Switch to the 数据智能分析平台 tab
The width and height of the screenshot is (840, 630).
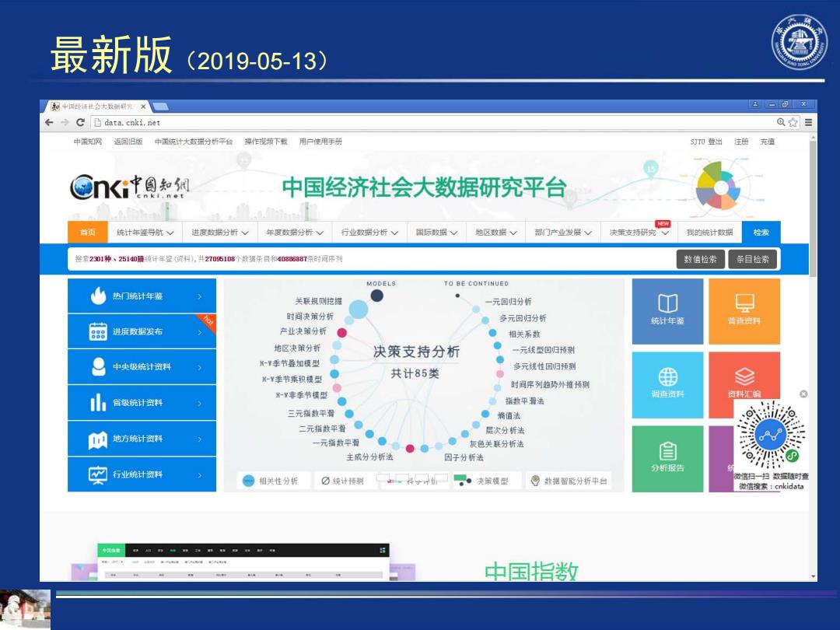click(x=569, y=481)
